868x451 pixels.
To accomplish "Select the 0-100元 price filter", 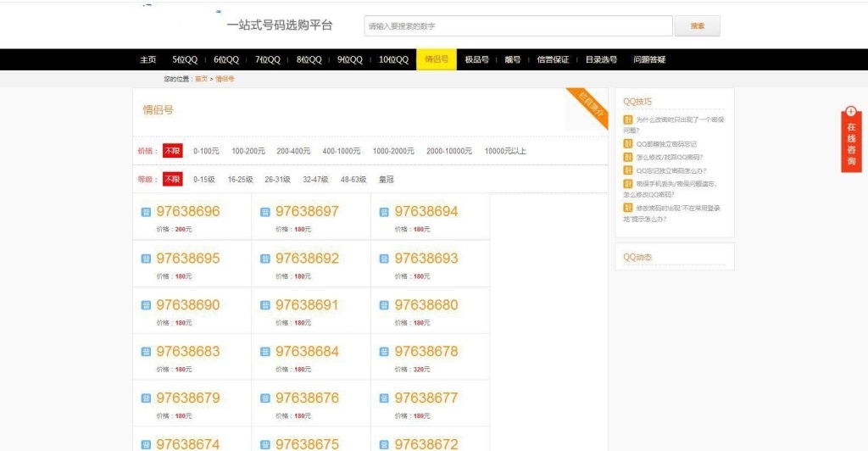I will click(206, 151).
